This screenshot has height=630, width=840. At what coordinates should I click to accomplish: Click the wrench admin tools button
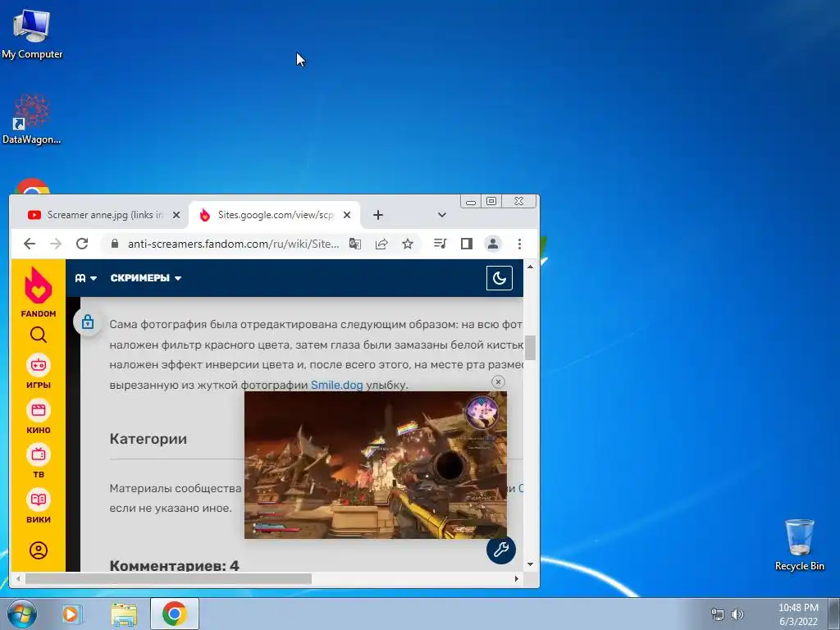pos(501,550)
